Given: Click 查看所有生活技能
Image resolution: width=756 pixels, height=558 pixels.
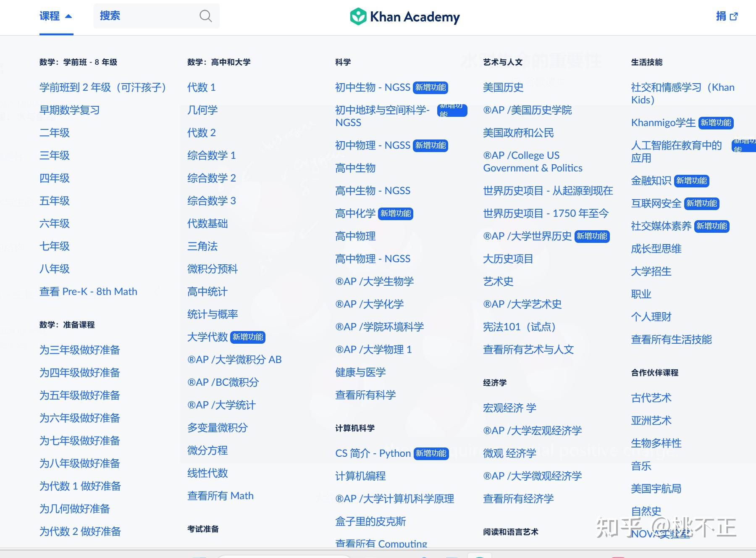Looking at the screenshot, I should coord(672,340).
